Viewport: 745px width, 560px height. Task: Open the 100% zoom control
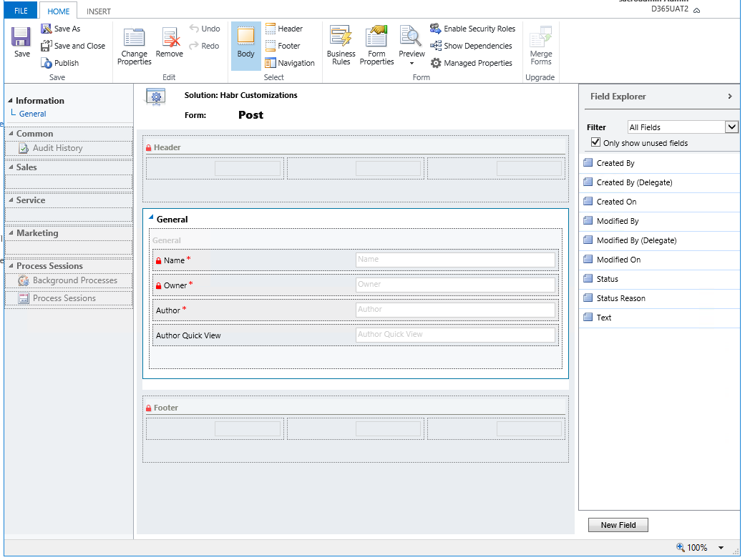[x=698, y=547]
